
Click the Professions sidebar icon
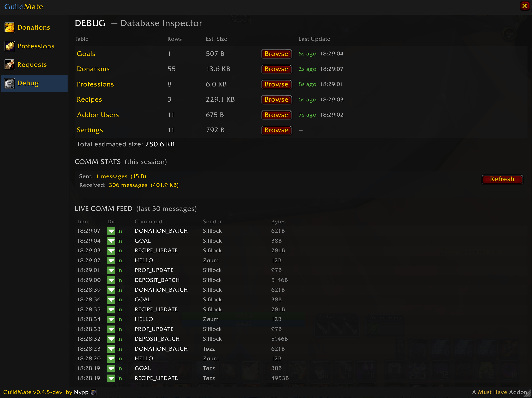10,46
